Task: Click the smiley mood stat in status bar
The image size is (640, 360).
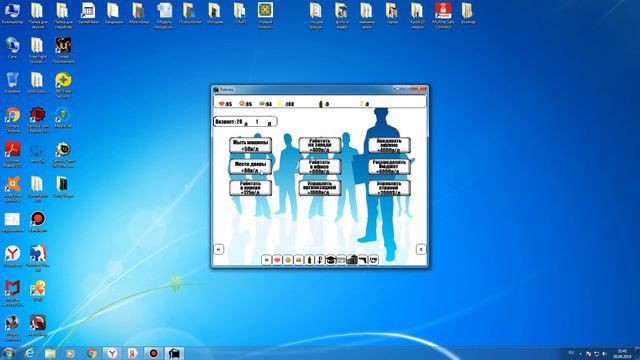Action: click(245, 104)
